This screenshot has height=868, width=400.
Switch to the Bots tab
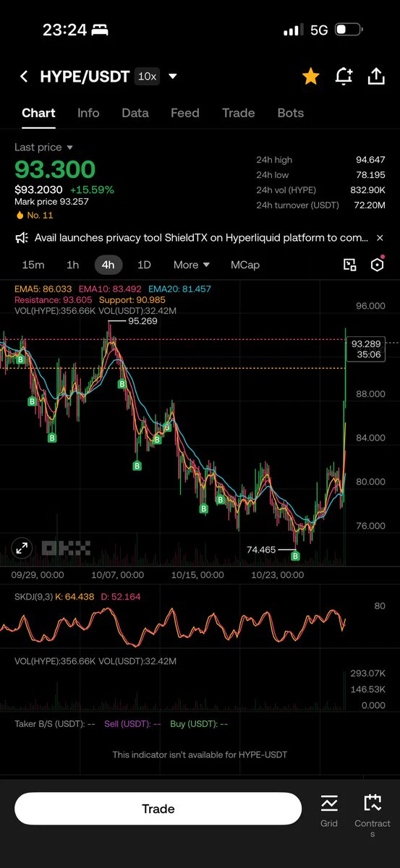point(291,113)
